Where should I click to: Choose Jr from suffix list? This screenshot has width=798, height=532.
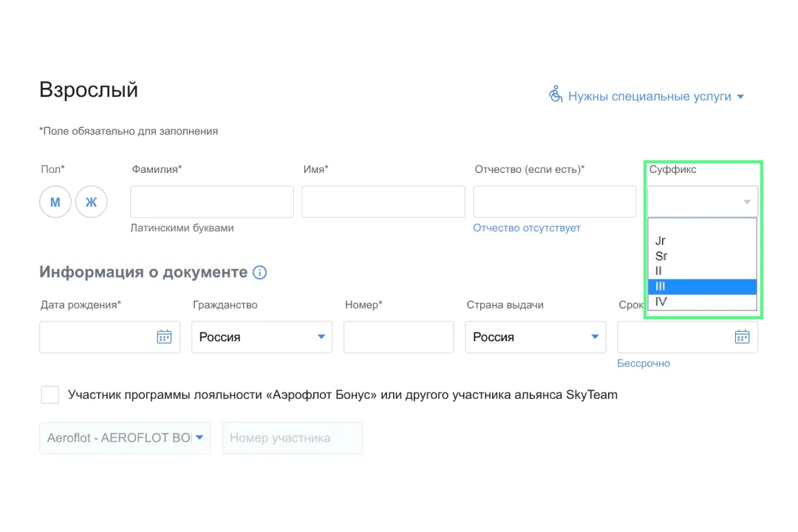[x=661, y=241]
